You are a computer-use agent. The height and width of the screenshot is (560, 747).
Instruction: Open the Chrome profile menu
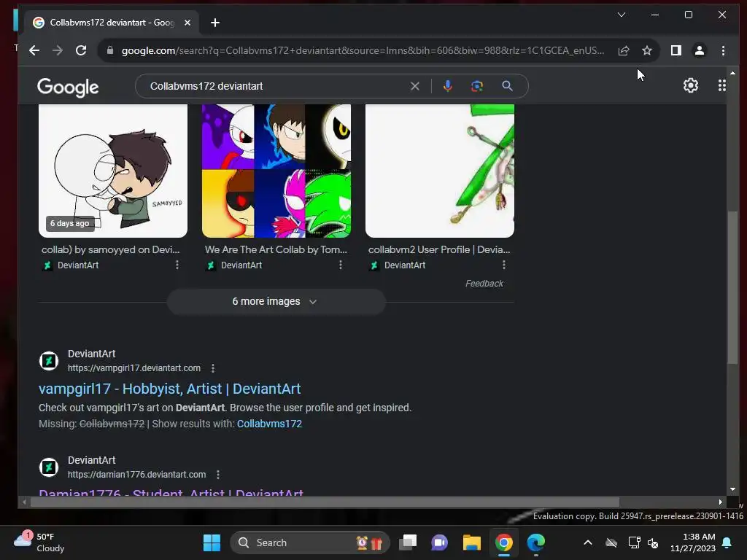pos(700,50)
